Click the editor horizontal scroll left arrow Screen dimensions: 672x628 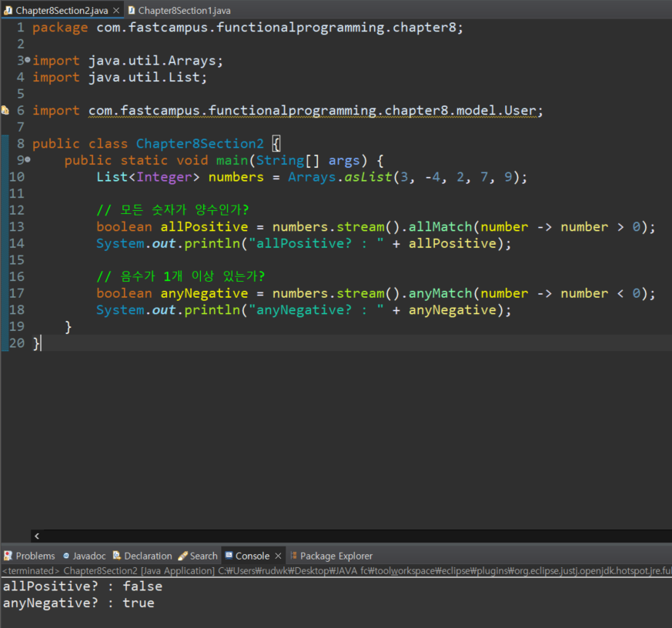click(37, 536)
